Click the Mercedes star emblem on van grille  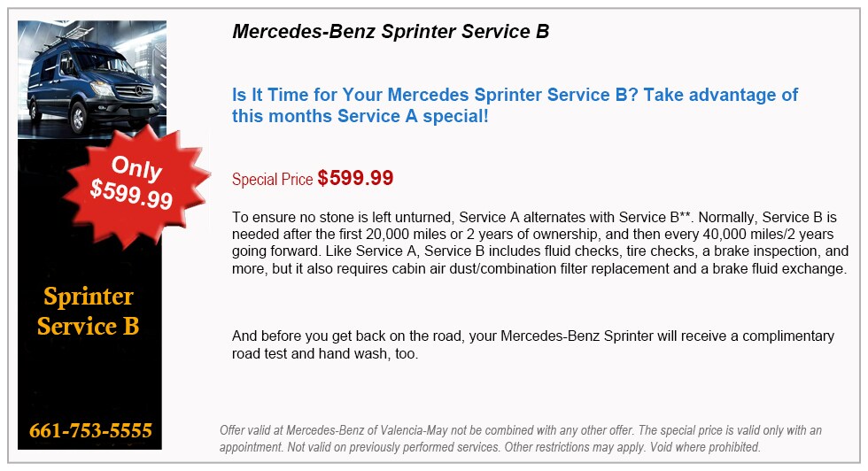(x=138, y=89)
